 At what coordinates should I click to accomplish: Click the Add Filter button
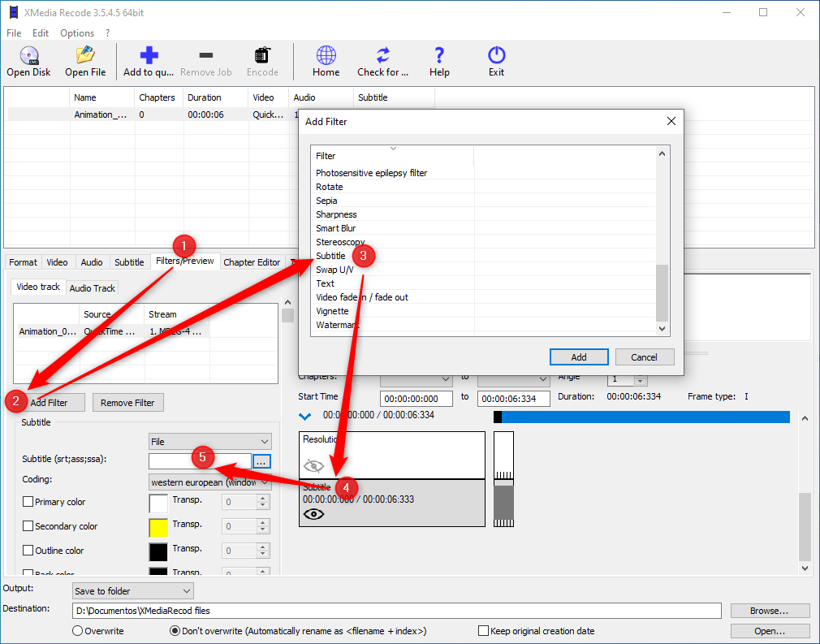click(x=50, y=402)
